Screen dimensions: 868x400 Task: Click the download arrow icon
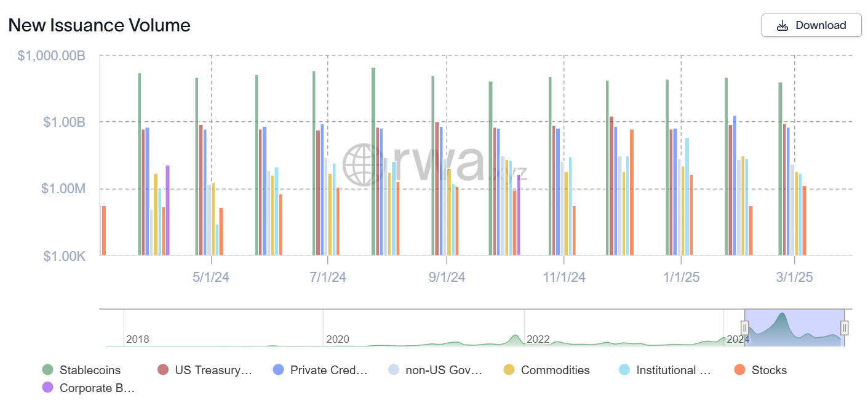click(782, 25)
